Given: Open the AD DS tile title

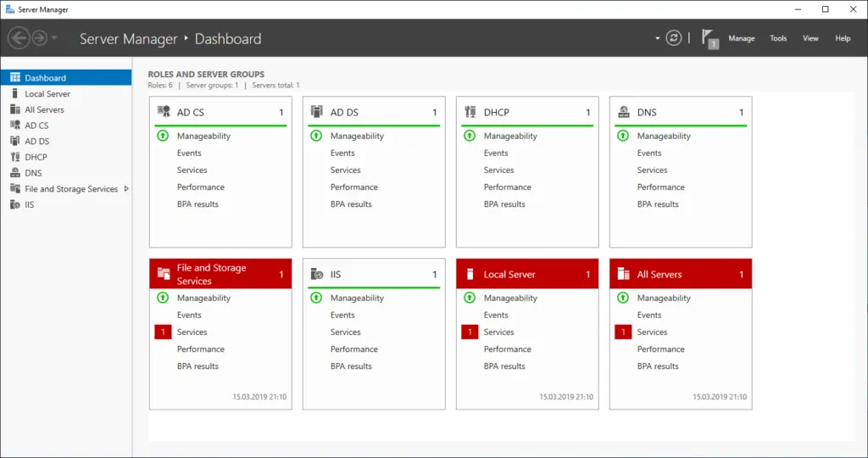Looking at the screenshot, I should coord(344,113).
